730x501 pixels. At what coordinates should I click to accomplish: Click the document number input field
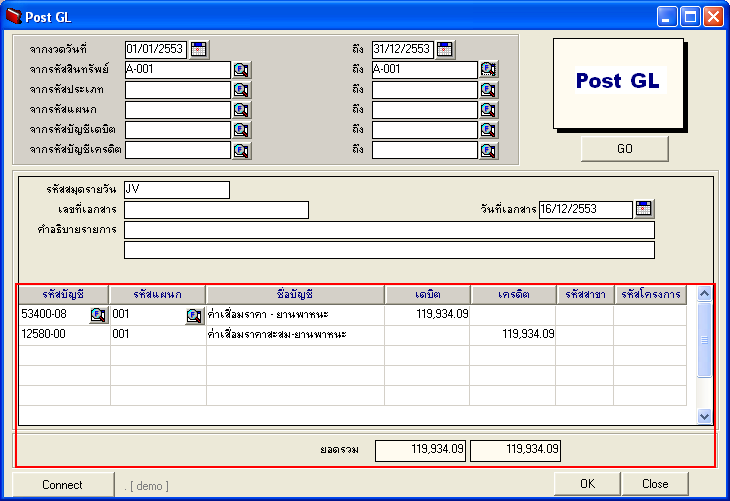pos(216,210)
